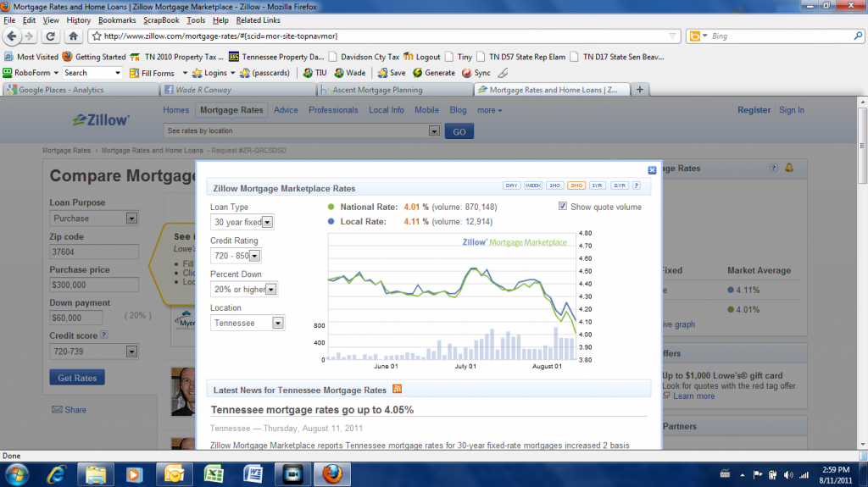Screen dimensions: 868x487
Task: Click the alert bell icon in rates panel
Action: pos(789,168)
